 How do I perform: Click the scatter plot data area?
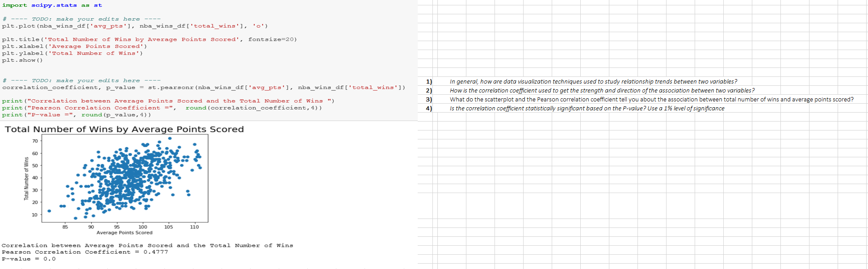125,178
